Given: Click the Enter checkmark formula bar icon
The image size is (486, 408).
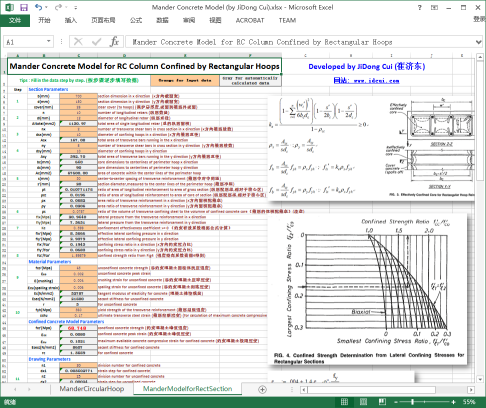Looking at the screenshot, I should [97, 42].
